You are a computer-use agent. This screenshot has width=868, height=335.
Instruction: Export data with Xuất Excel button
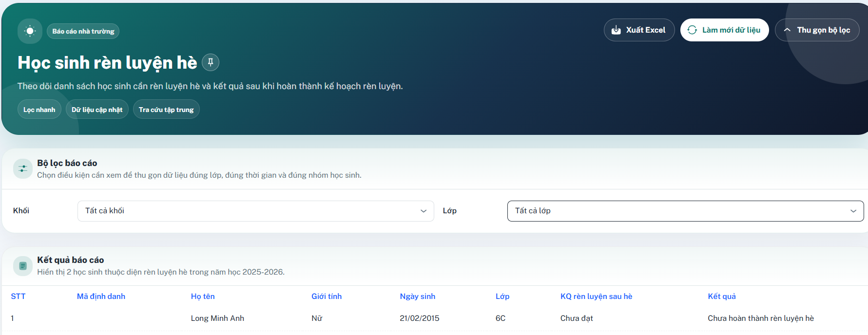[639, 30]
